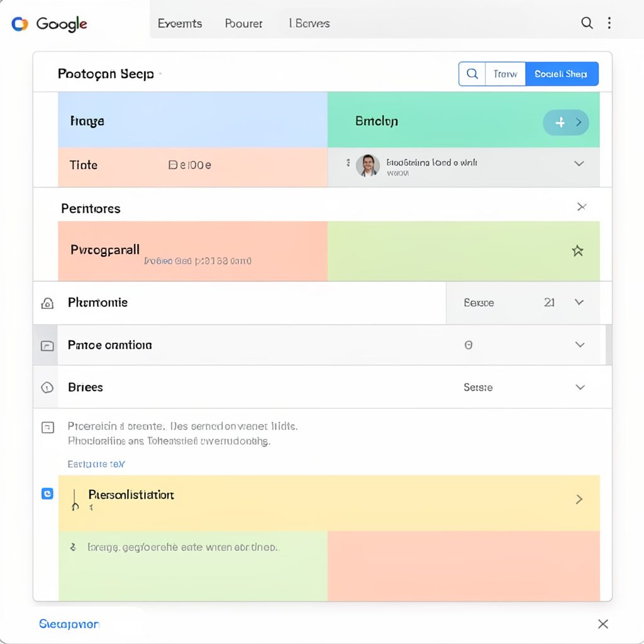Click the blue Soceli Shep button
The width and height of the screenshot is (644, 644).
pos(562,74)
